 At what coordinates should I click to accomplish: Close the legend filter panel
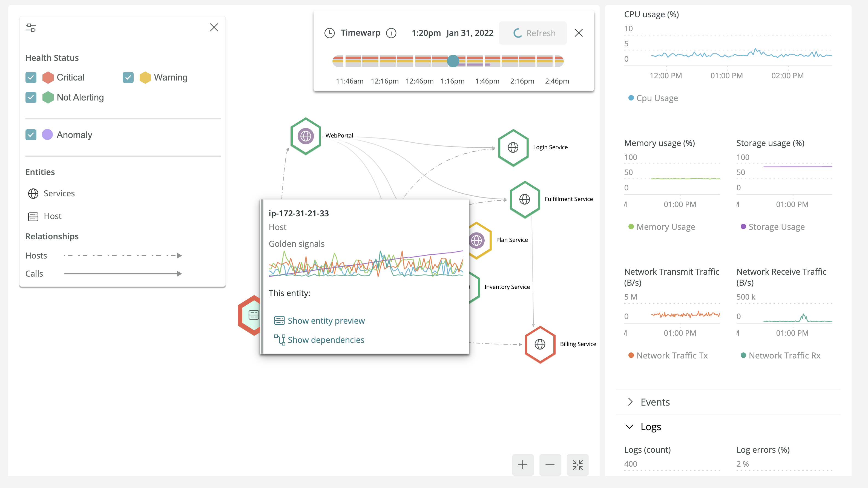click(214, 27)
